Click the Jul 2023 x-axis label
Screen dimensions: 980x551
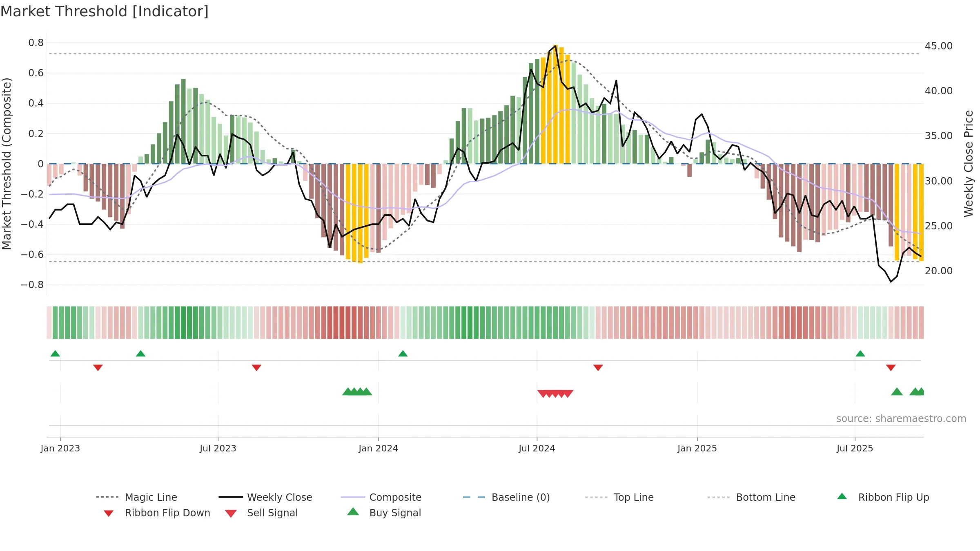pos(218,448)
